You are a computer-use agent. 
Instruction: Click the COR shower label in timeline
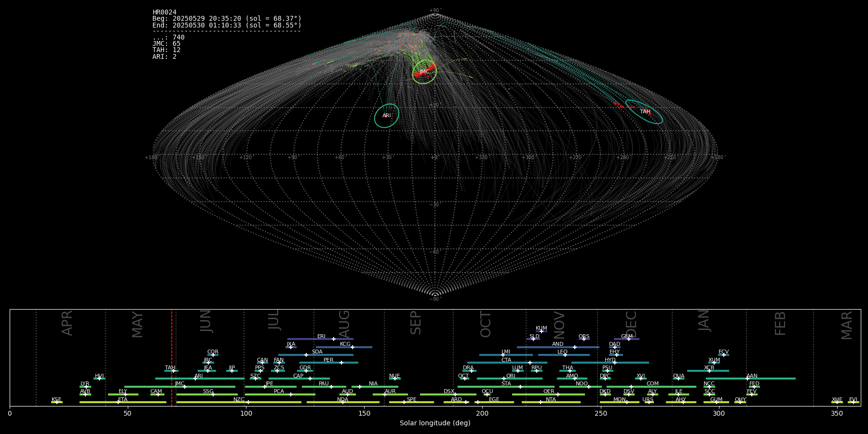pos(213,352)
